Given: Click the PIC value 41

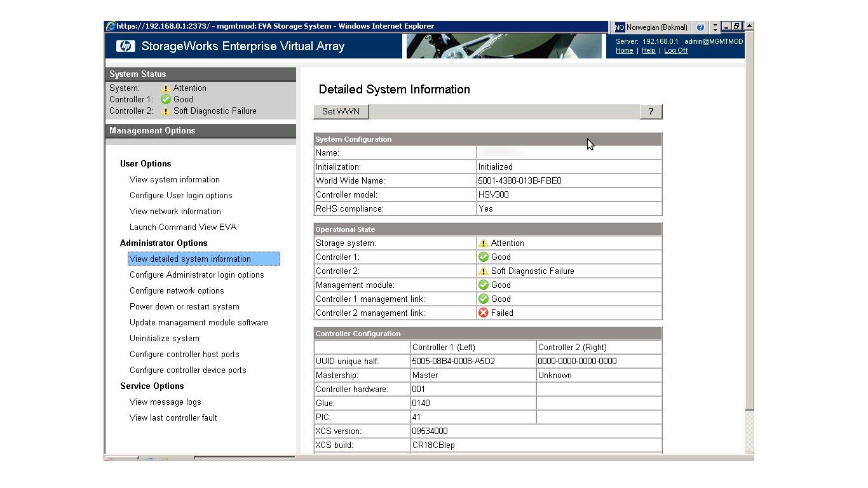Looking at the screenshot, I should click(417, 417).
